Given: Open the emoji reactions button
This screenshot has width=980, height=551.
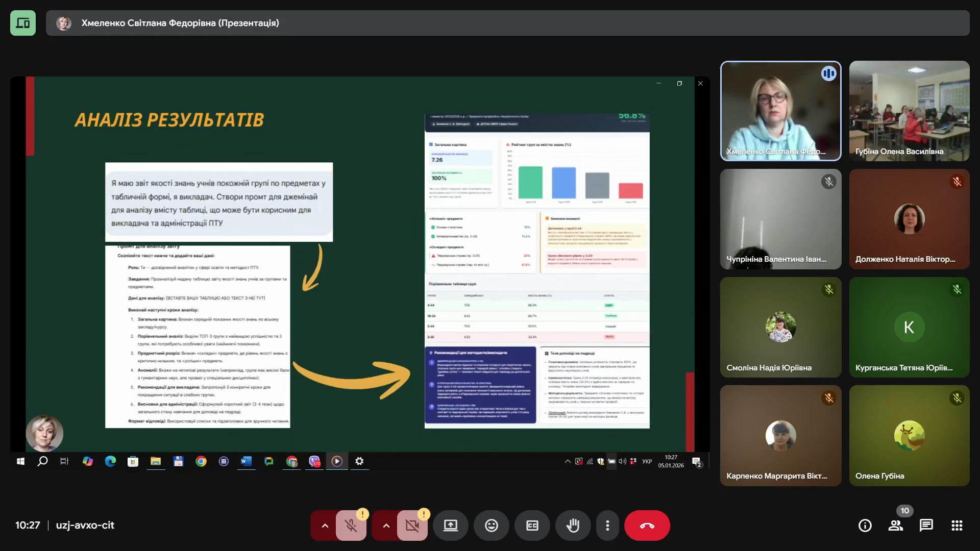Looking at the screenshot, I should 491,525.
